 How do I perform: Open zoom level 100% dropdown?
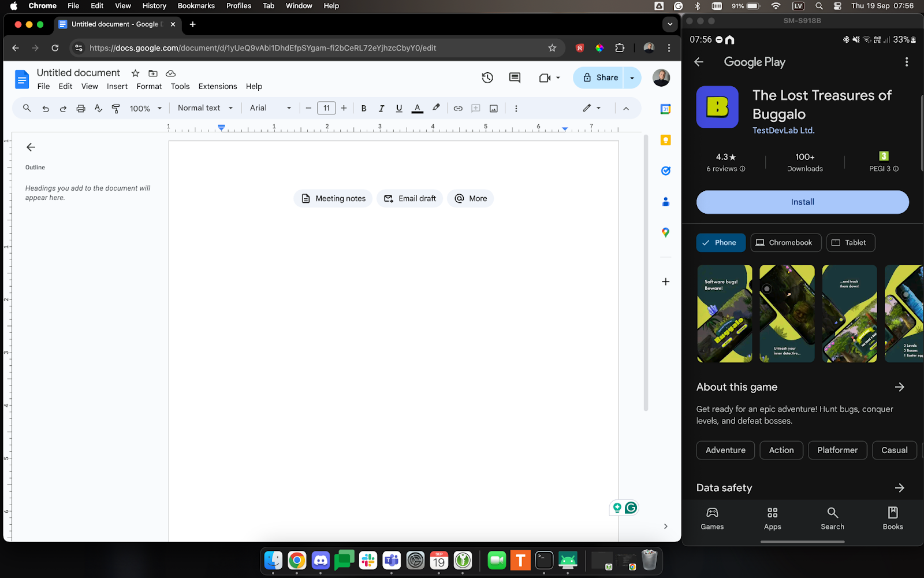146,108
